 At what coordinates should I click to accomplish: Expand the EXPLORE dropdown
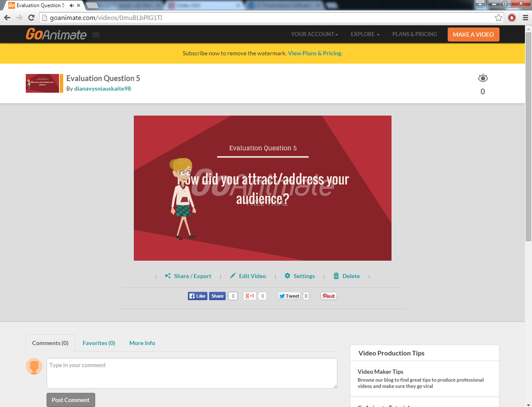[365, 34]
